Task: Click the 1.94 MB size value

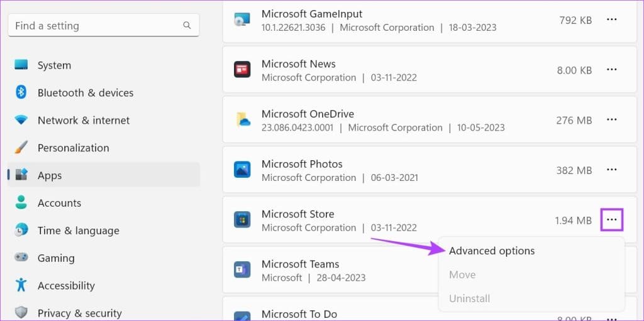Action: 574,220
